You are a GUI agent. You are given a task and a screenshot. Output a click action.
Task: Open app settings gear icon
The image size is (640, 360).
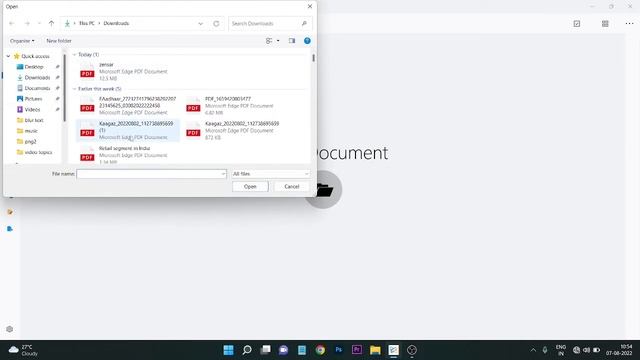[9, 329]
